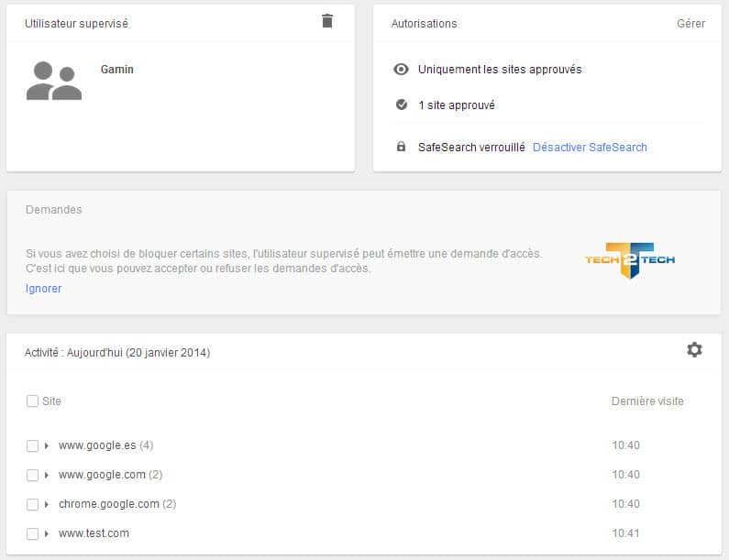The width and height of the screenshot is (729, 560).
Task: Click www.google.com (2) site name
Action: [111, 475]
